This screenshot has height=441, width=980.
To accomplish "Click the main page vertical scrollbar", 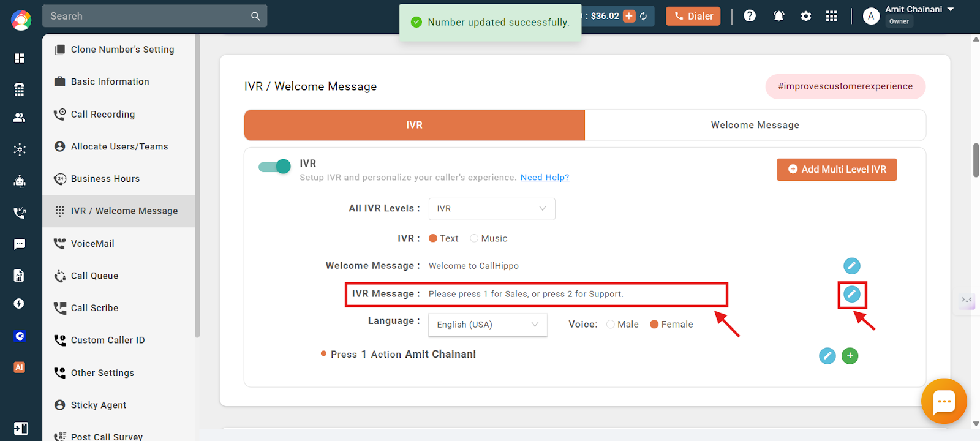I will point(976,160).
